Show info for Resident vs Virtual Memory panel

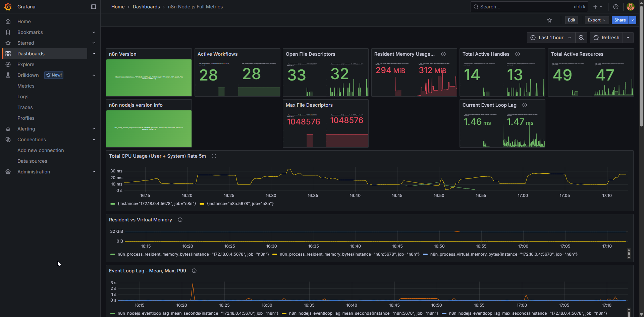tap(180, 220)
